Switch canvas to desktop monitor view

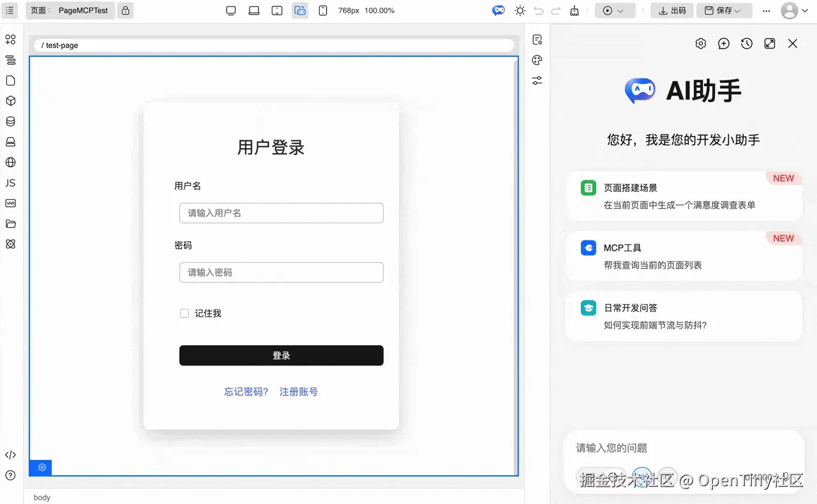231,10
